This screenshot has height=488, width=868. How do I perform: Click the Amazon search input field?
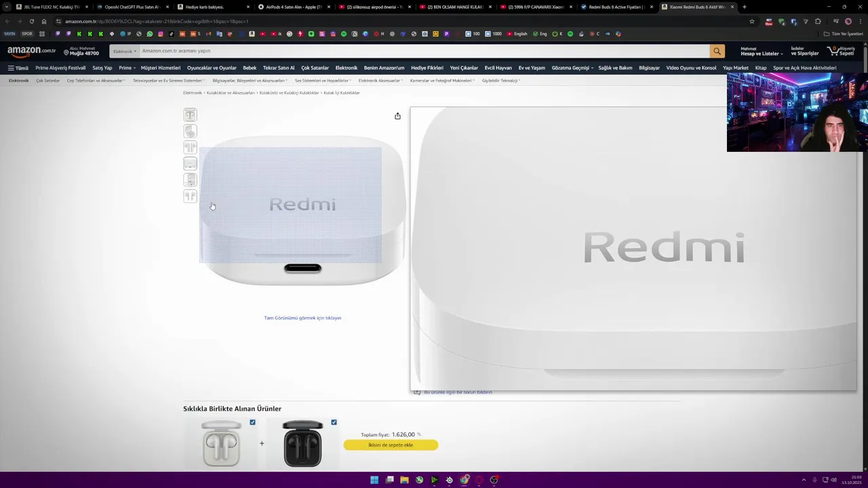[424, 51]
